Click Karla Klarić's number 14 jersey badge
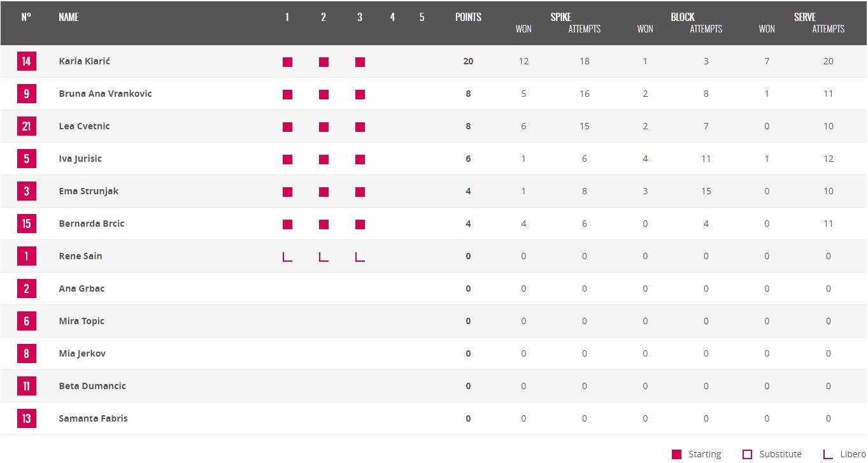This screenshot has height=463, width=868. pos(26,61)
